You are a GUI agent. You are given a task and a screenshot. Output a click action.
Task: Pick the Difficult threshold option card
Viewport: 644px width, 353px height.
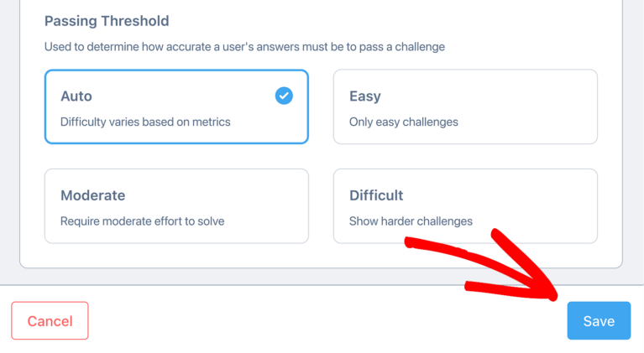point(465,205)
